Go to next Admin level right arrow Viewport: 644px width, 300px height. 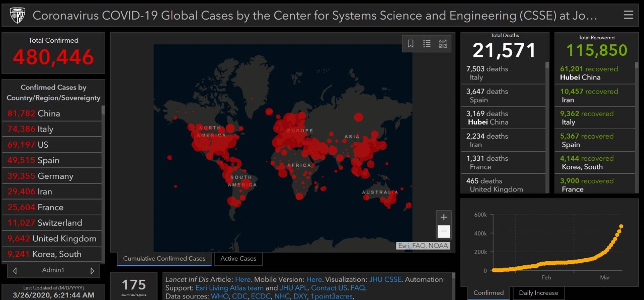coord(92,271)
